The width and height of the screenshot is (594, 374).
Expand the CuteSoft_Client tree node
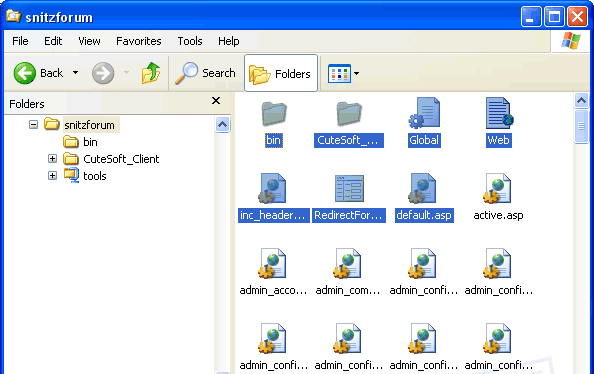click(x=52, y=158)
